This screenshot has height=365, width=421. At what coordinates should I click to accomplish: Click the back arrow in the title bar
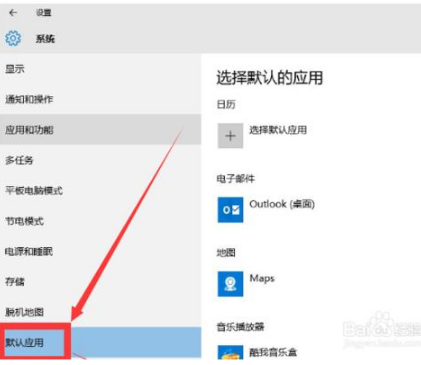(13, 13)
